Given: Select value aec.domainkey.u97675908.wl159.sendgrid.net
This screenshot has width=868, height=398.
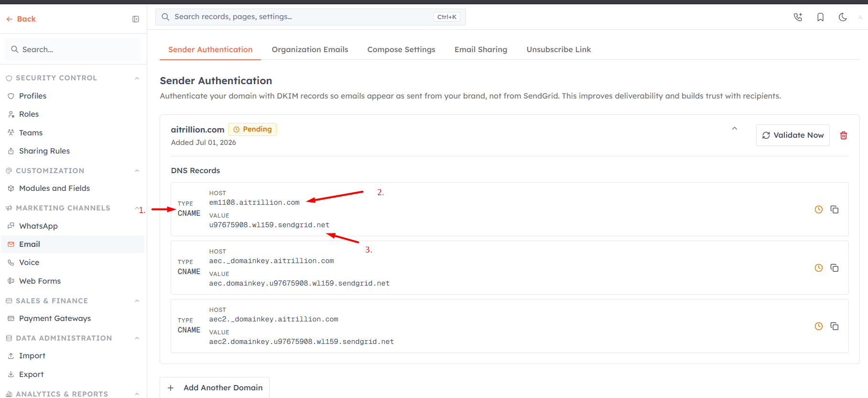Looking at the screenshot, I should click(x=299, y=283).
